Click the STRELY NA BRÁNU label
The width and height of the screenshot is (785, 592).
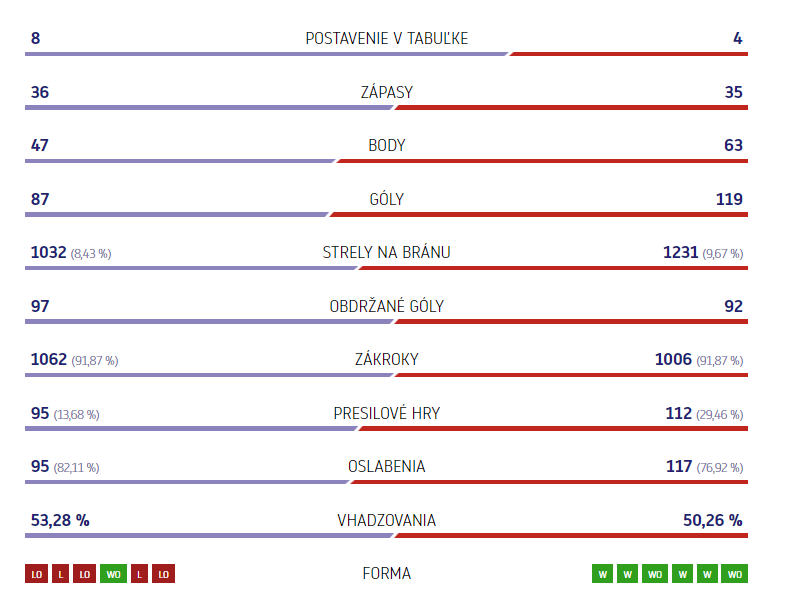tap(386, 252)
